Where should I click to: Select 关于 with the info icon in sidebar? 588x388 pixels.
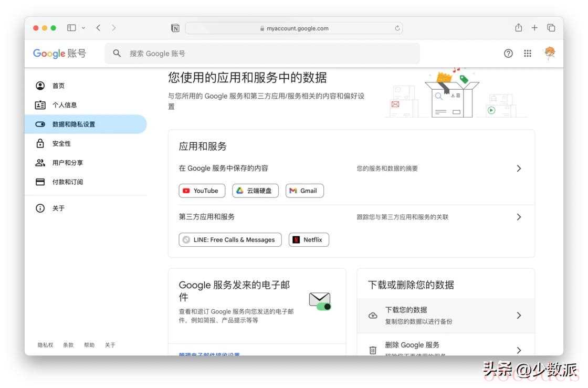[86, 208]
